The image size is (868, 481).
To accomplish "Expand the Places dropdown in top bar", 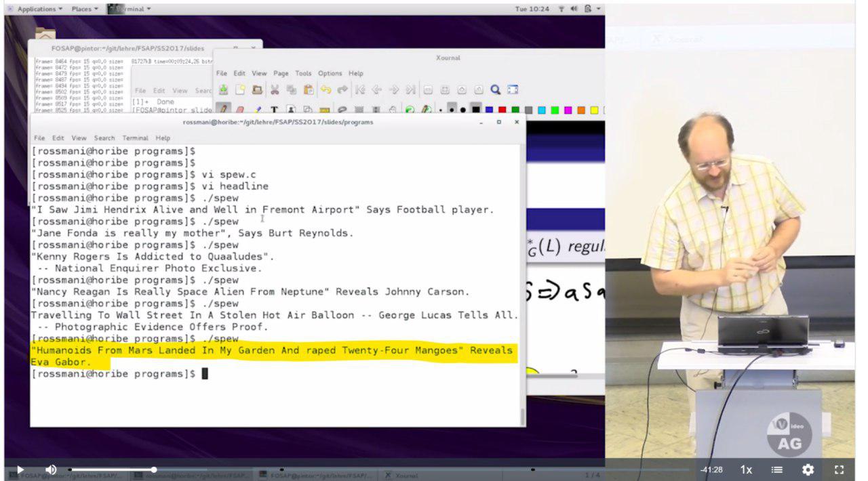I will click(x=84, y=9).
